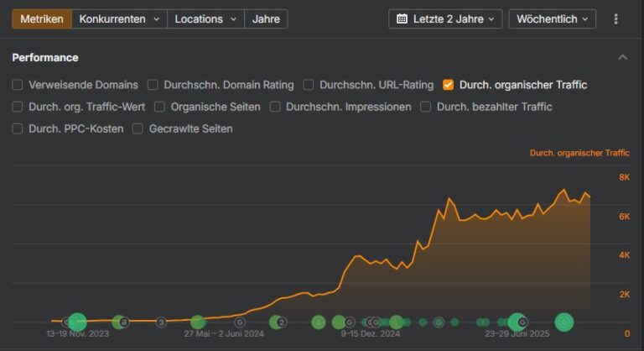
Task: Click the large green circle near Nov. 2023
Action: [x=77, y=322]
